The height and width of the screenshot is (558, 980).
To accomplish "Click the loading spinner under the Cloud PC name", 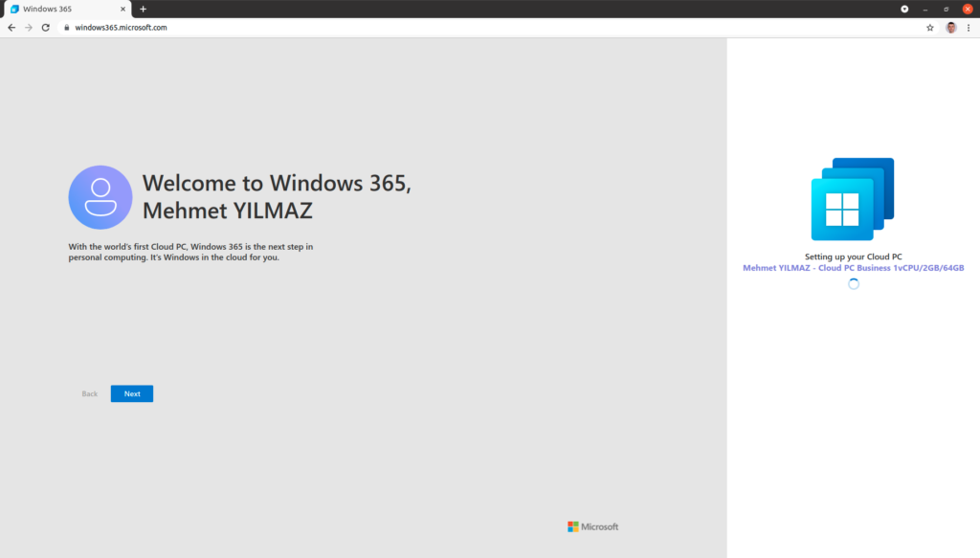I will coord(853,283).
